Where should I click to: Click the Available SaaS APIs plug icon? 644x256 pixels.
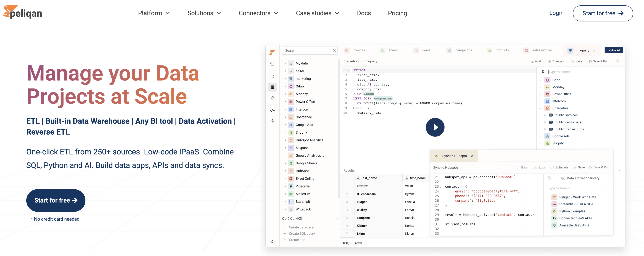click(554, 225)
